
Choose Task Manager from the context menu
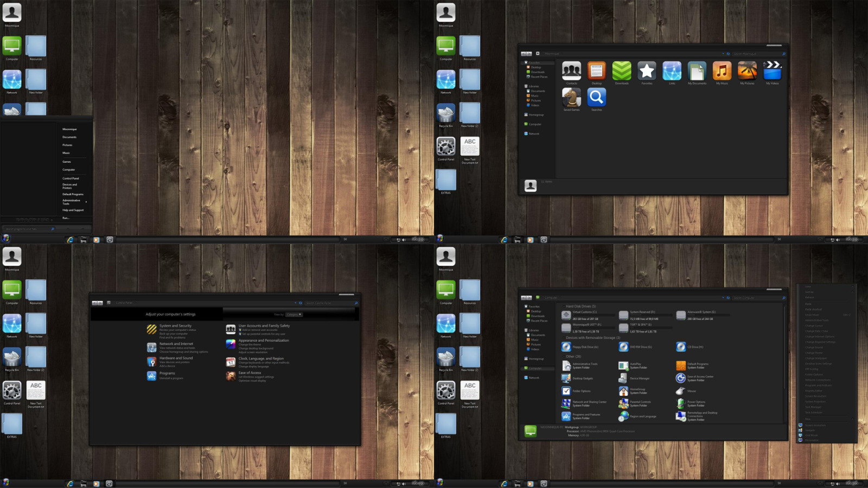813,407
